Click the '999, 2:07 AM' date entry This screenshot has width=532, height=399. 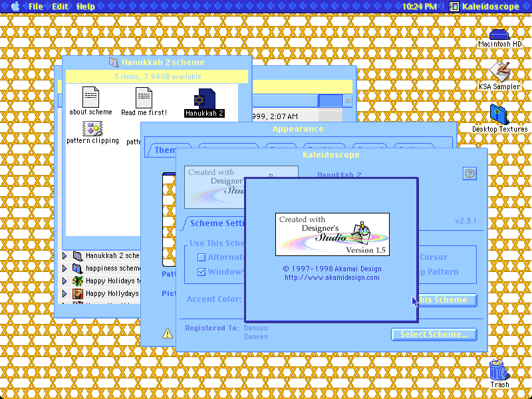(275, 116)
